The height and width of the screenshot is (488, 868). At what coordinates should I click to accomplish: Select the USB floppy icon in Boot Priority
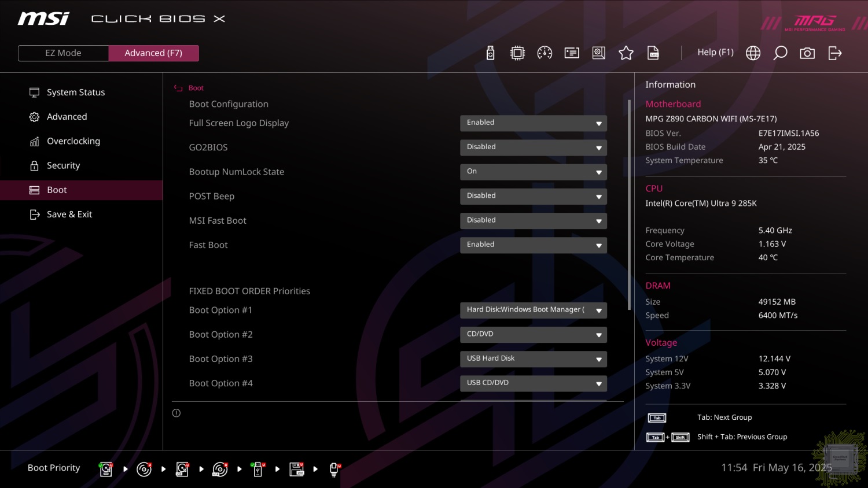coord(296,469)
